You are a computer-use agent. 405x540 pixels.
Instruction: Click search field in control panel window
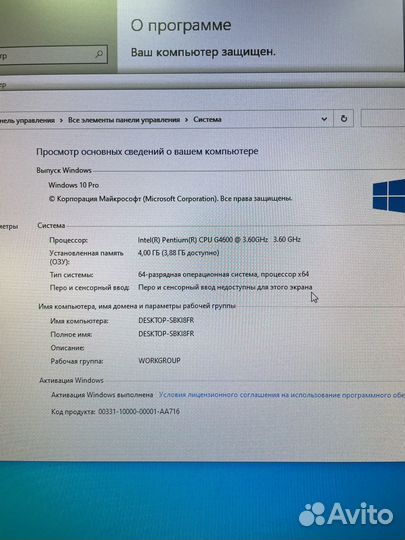[x=383, y=118]
